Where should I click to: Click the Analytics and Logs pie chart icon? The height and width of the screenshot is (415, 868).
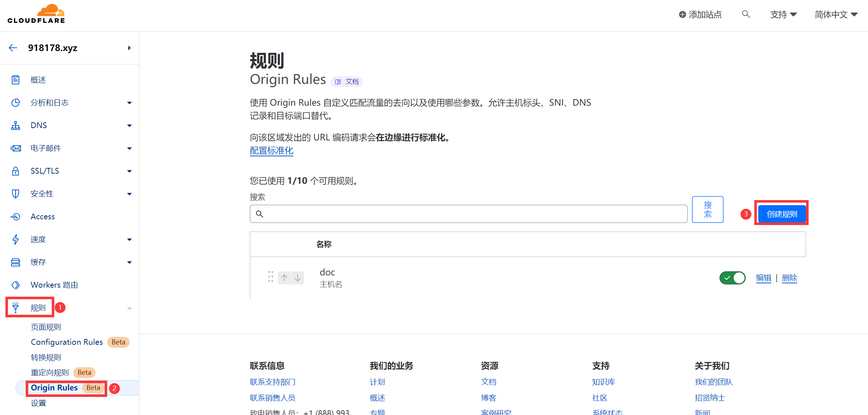[x=16, y=102]
